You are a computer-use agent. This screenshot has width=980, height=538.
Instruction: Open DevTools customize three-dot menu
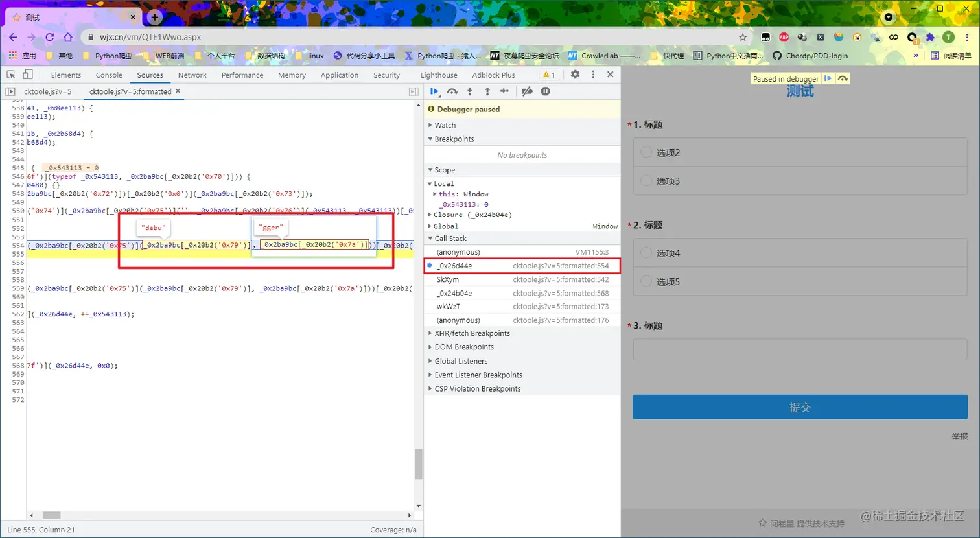click(x=593, y=75)
